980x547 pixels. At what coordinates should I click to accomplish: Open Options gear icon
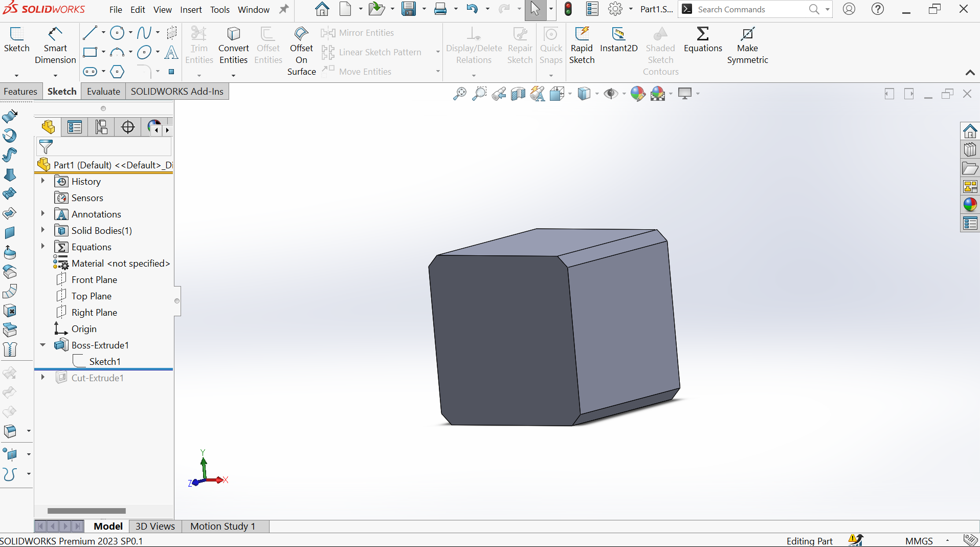point(616,9)
